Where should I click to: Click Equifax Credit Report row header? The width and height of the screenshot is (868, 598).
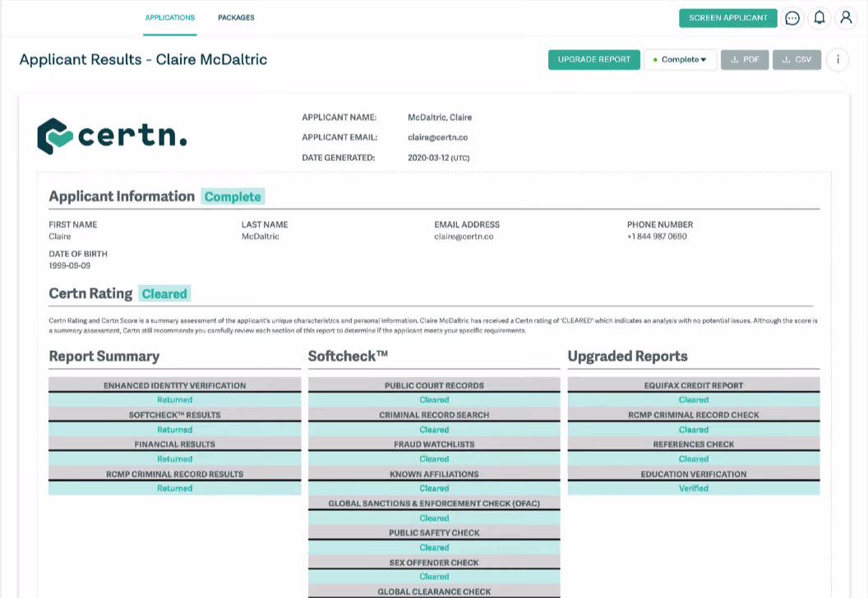pos(694,385)
